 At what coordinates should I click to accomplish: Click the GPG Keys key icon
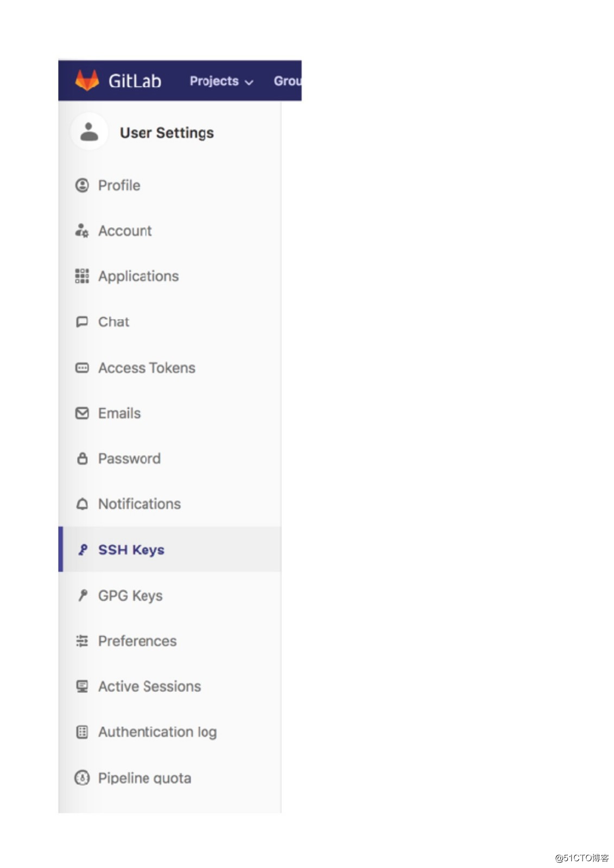tap(83, 595)
